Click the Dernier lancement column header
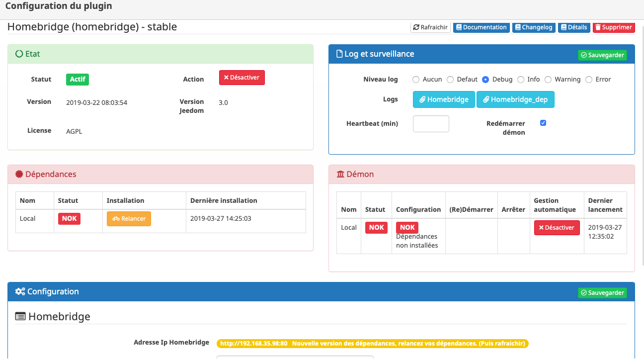Image resolution: width=644 pixels, height=359 pixels. [x=605, y=205]
